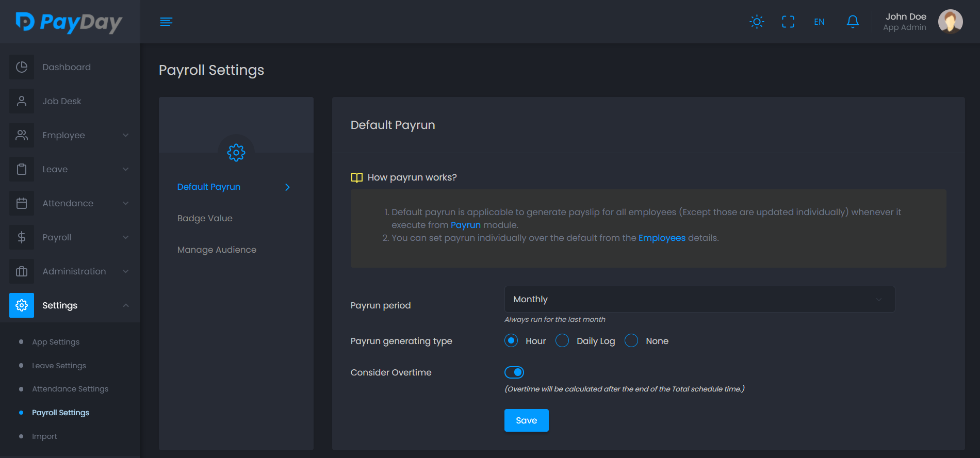The width and height of the screenshot is (980, 458).
Task: Click the Payroll dollar sign icon
Action: pos(22,237)
